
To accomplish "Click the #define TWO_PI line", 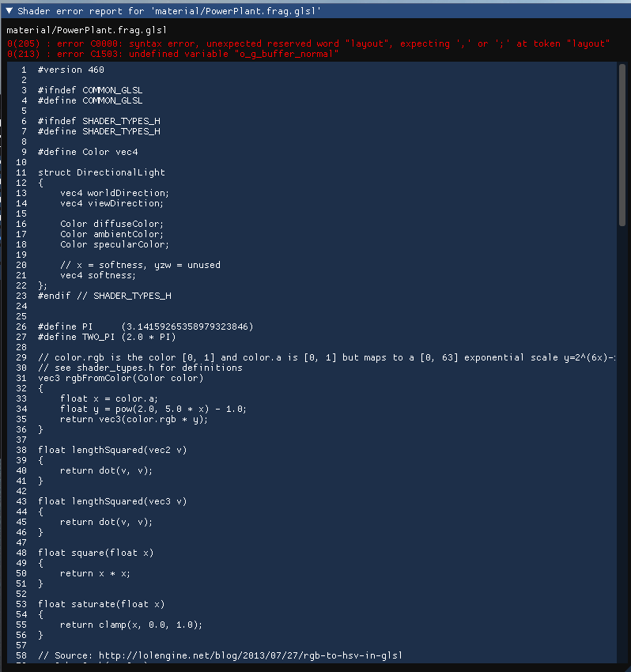I will point(107,337).
